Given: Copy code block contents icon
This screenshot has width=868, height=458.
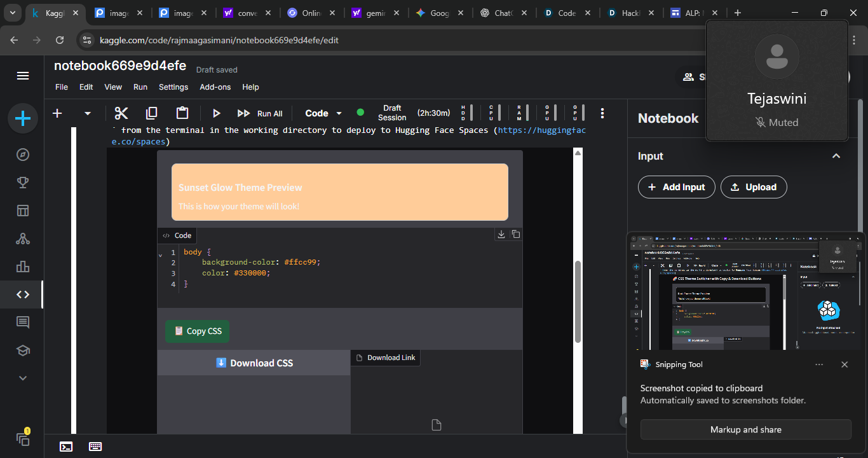Looking at the screenshot, I should point(515,234).
